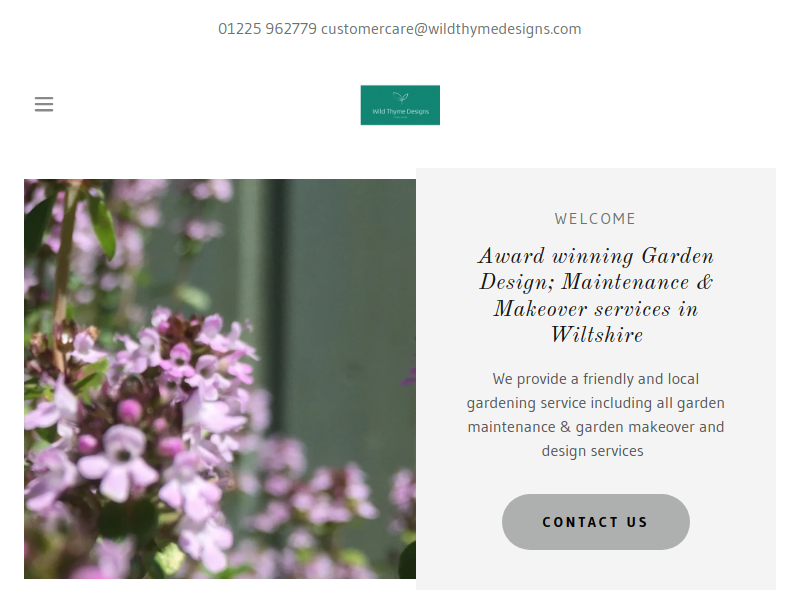Screen dimensions: 800x600
Task: Click the 'Wild Thyme Designs' text inside the logo
Action: click(x=401, y=111)
